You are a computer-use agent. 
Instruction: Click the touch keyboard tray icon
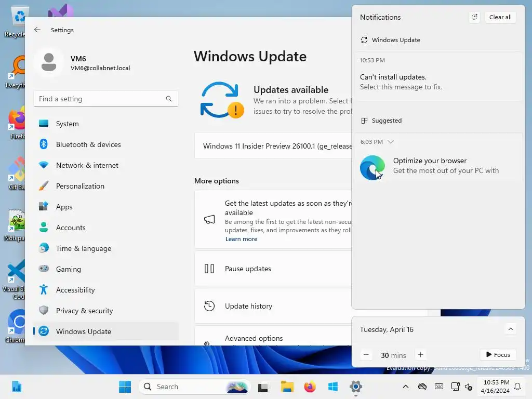[x=438, y=387]
